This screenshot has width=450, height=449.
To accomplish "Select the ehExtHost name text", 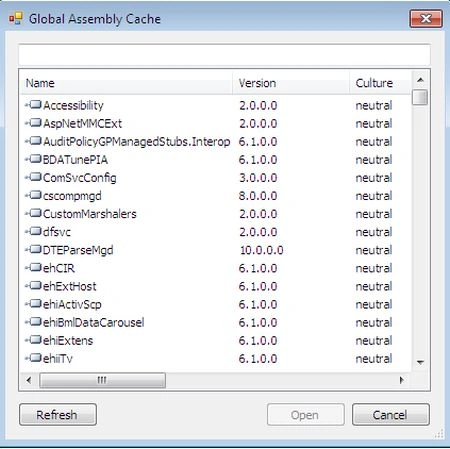I will point(70,286).
